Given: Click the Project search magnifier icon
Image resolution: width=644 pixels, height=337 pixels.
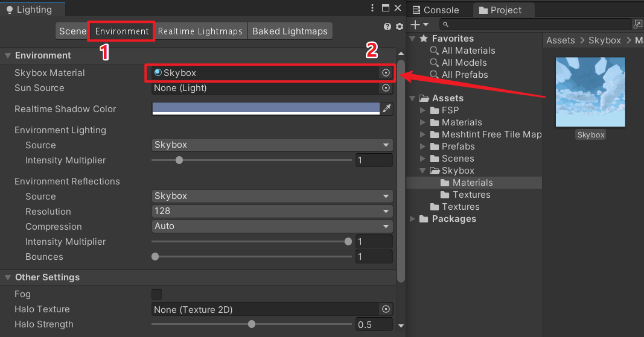Looking at the screenshot, I should tap(445, 25).
